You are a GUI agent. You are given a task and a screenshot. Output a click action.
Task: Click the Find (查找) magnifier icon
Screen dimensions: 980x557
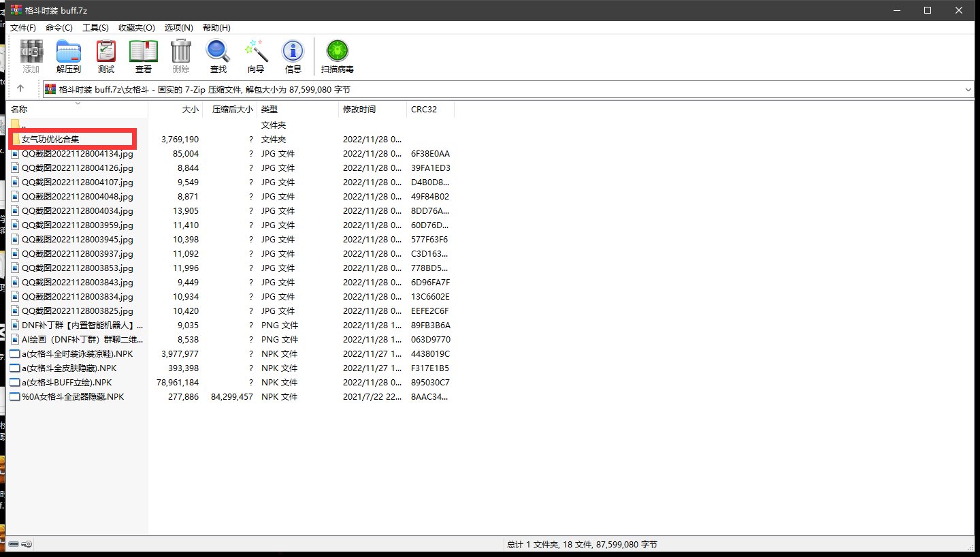[x=218, y=56]
